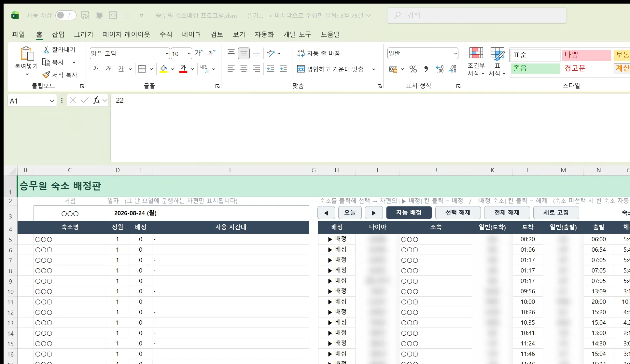Viewport: 630px width, 364px height.
Task: Click the 전체 해제 button
Action: [507, 212]
